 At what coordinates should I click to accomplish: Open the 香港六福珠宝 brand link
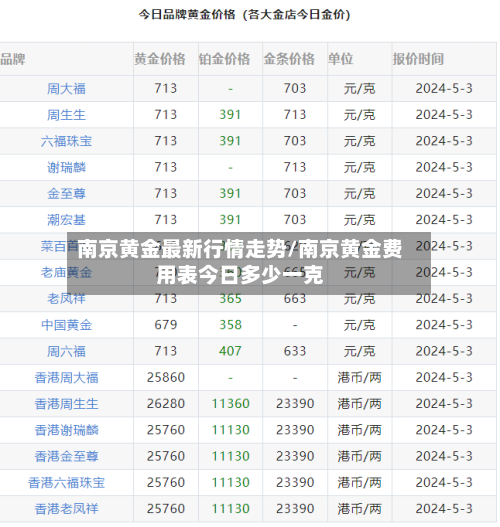(x=66, y=483)
